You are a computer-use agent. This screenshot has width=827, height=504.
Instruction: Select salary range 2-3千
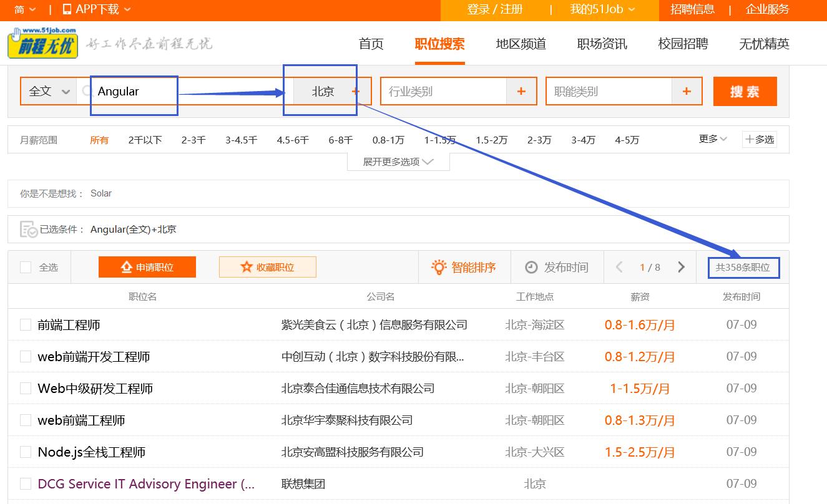(193, 140)
